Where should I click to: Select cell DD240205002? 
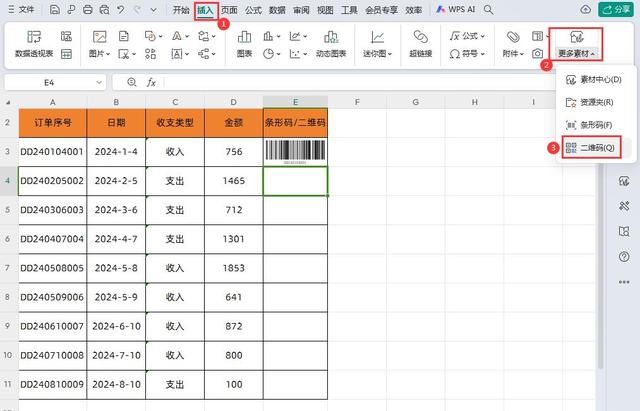(x=52, y=181)
